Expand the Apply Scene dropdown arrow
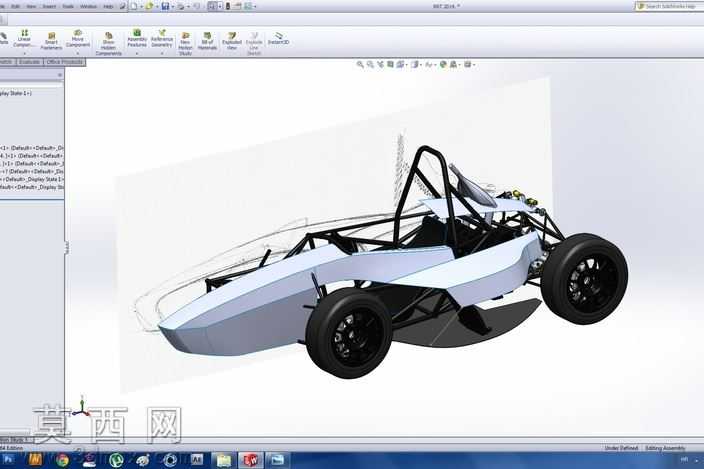 click(459, 65)
